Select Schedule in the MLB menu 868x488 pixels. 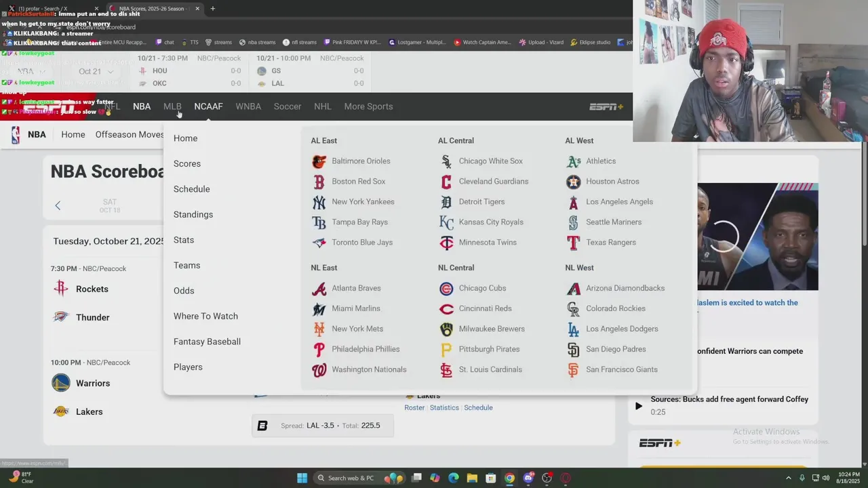point(192,189)
